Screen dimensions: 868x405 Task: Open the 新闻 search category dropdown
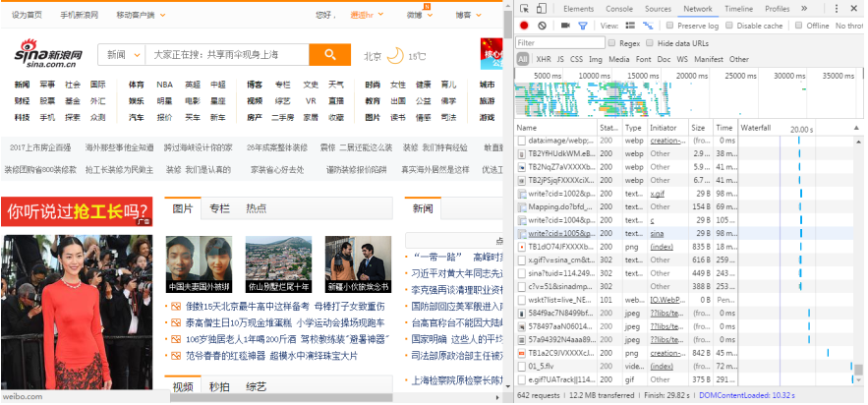[122, 55]
